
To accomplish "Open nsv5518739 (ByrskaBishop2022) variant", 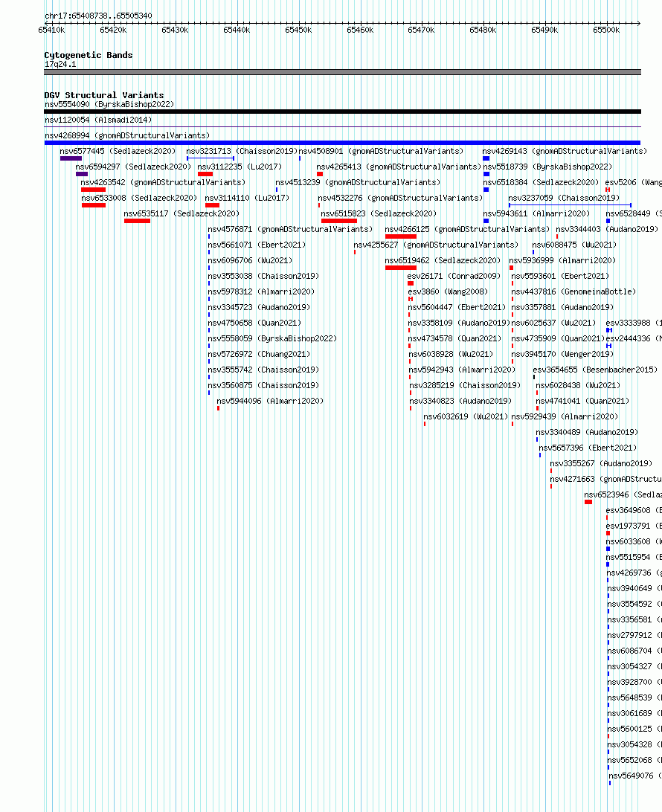I will pos(547,167).
